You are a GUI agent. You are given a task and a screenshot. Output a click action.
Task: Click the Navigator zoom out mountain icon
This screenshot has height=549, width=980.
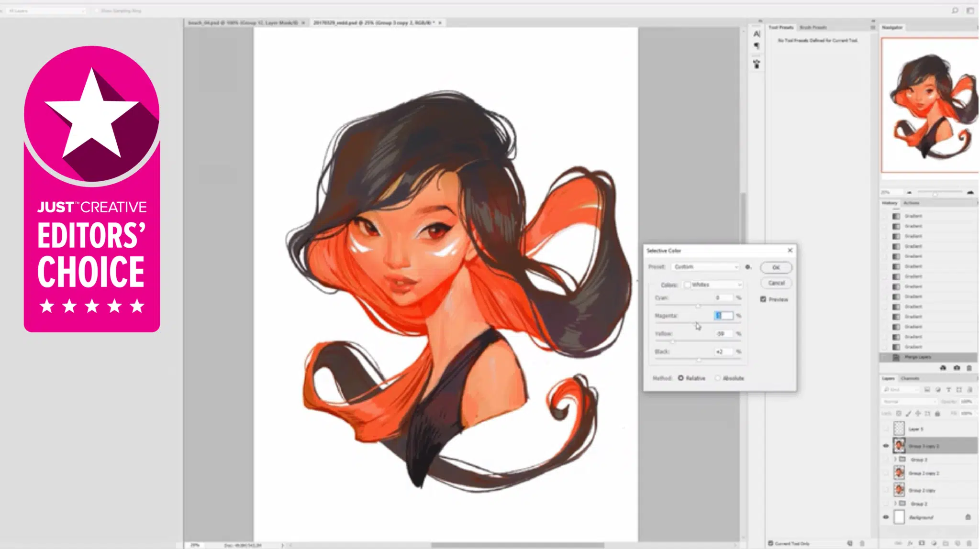pos(909,192)
